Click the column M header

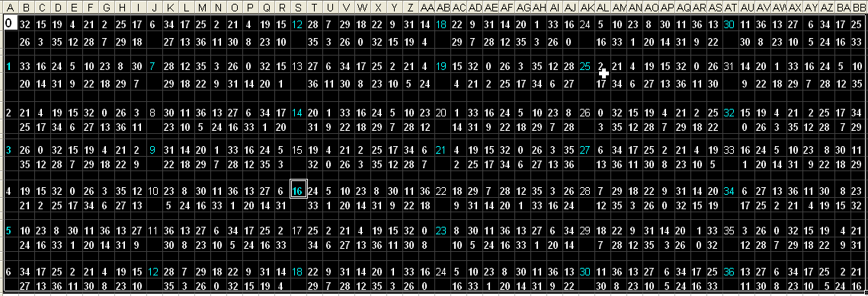(x=202, y=8)
